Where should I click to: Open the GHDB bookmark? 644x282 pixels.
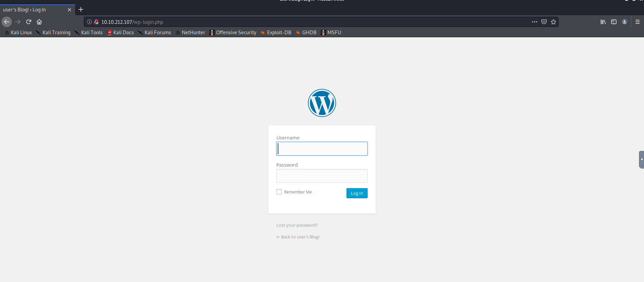(x=306, y=33)
